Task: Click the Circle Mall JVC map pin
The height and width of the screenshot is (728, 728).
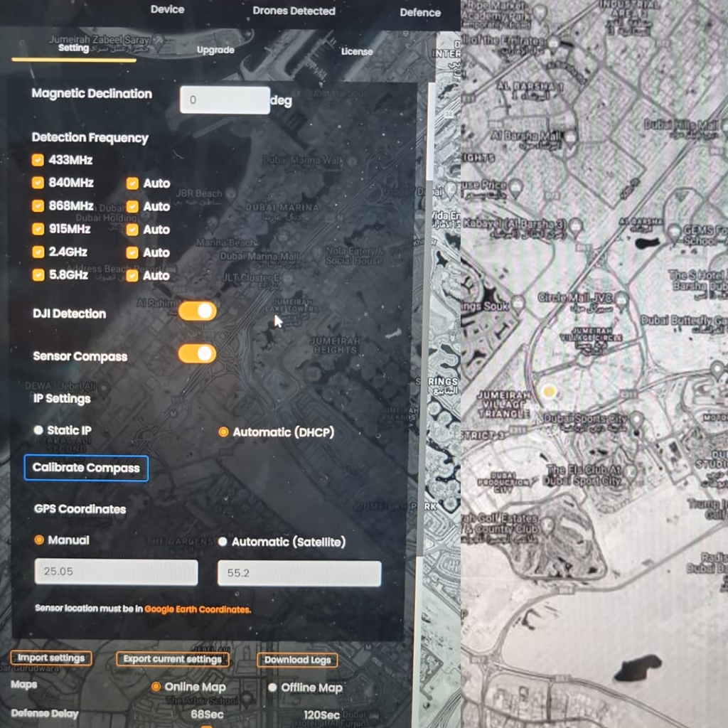Action: click(621, 299)
